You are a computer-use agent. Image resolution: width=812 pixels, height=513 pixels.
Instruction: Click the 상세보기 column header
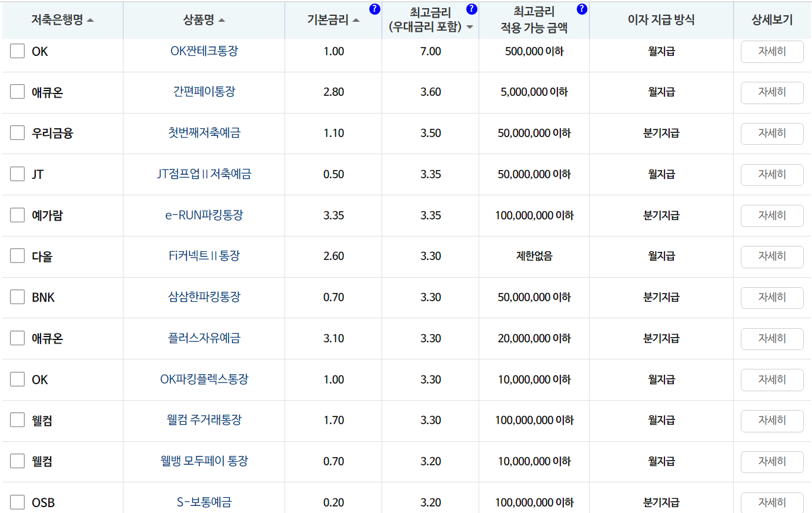(x=772, y=20)
